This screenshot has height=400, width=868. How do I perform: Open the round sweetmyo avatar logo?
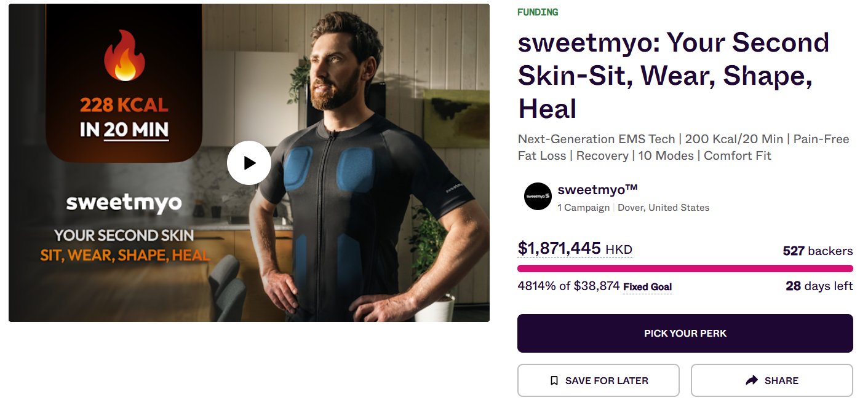click(x=538, y=197)
